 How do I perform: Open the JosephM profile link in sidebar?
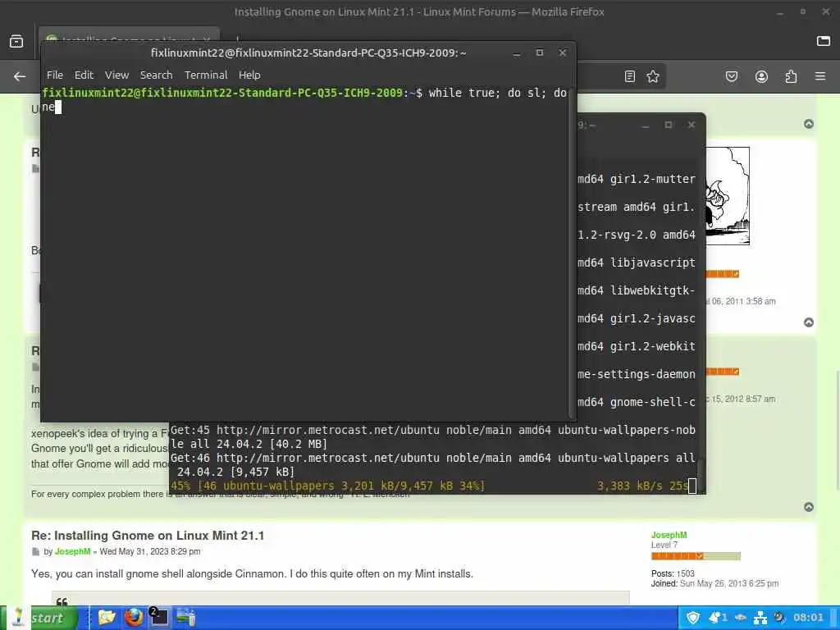click(x=669, y=535)
